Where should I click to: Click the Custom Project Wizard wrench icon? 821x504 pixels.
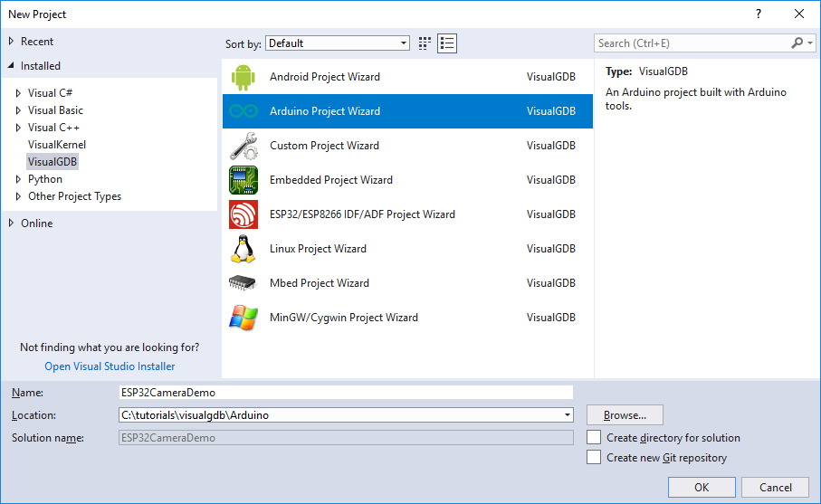tap(243, 146)
